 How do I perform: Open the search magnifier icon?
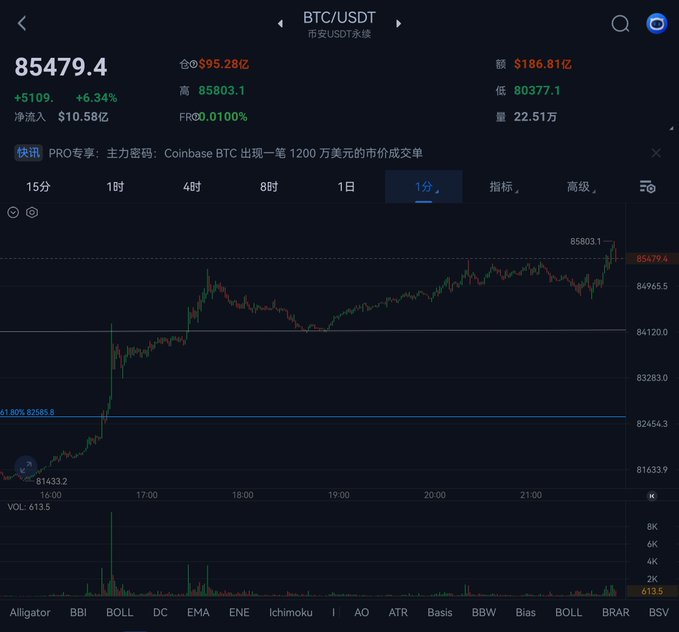(x=620, y=24)
